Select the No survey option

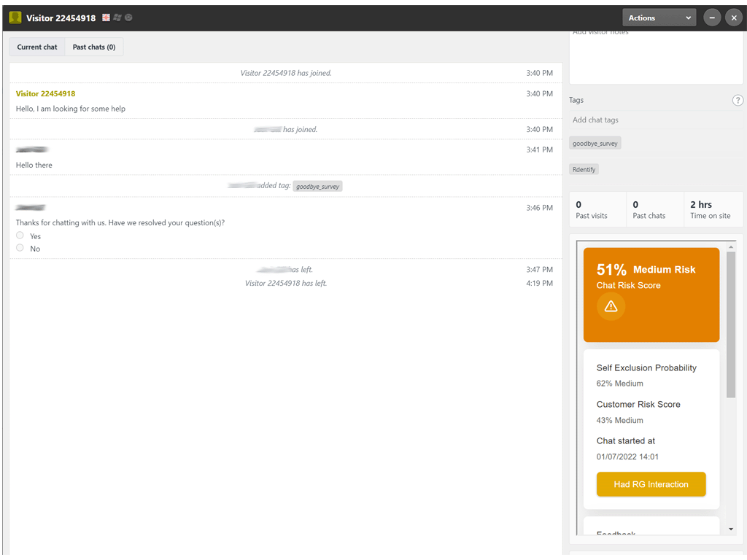click(x=20, y=248)
